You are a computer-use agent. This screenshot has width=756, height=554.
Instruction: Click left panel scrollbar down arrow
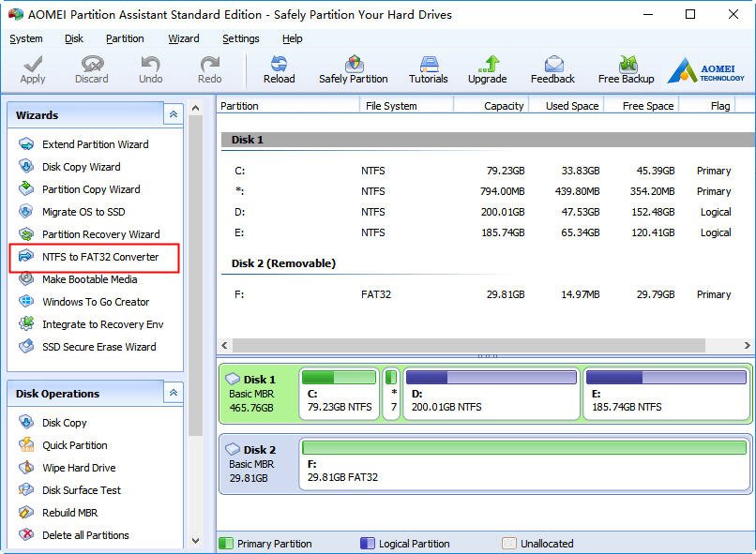pyautogui.click(x=195, y=541)
